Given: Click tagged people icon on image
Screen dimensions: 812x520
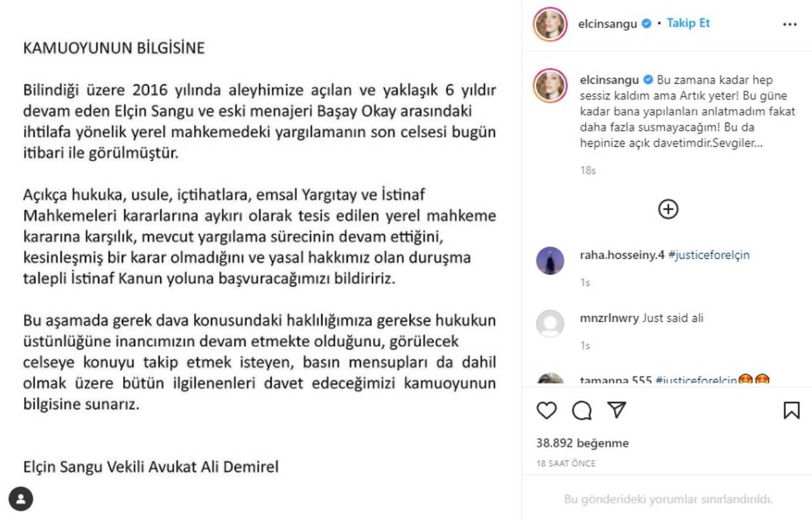Looking at the screenshot, I should 20,500.
